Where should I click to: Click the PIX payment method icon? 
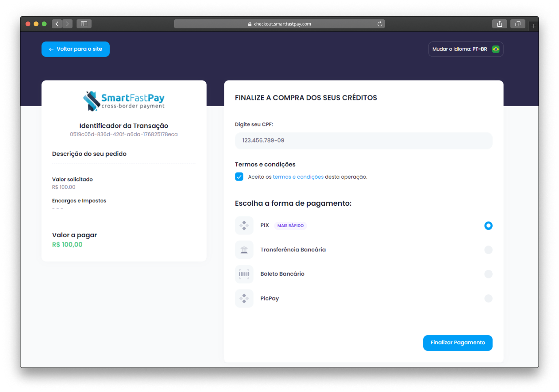[x=244, y=226]
